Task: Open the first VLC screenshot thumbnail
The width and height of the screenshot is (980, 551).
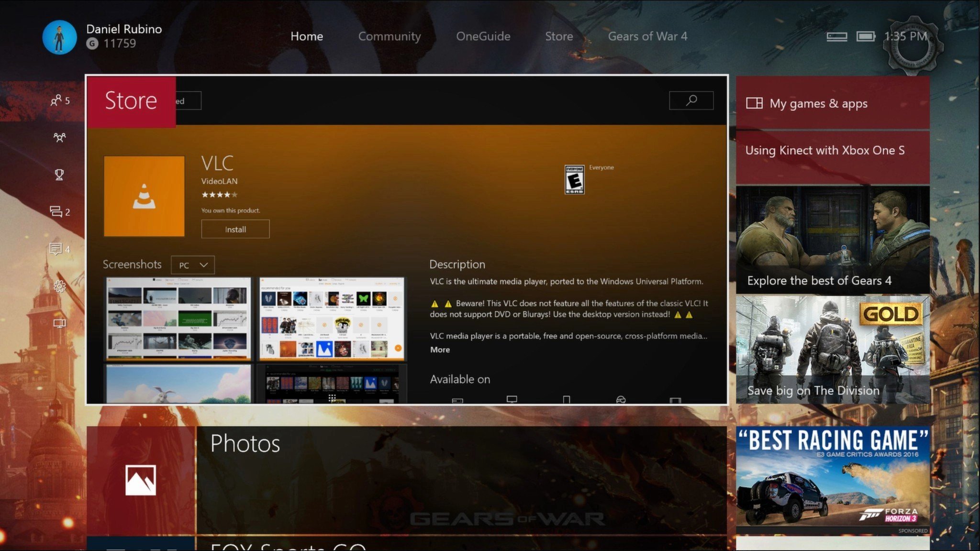Action: click(178, 318)
